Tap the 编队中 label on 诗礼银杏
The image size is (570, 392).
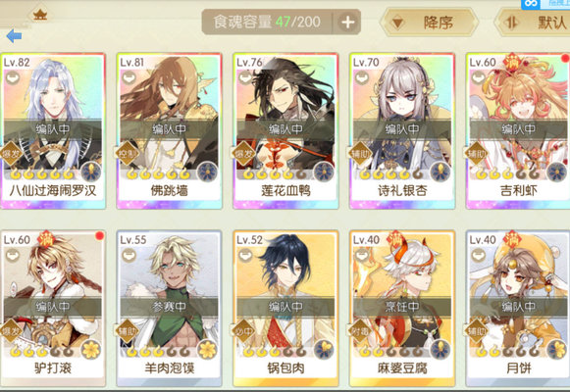coord(402,129)
